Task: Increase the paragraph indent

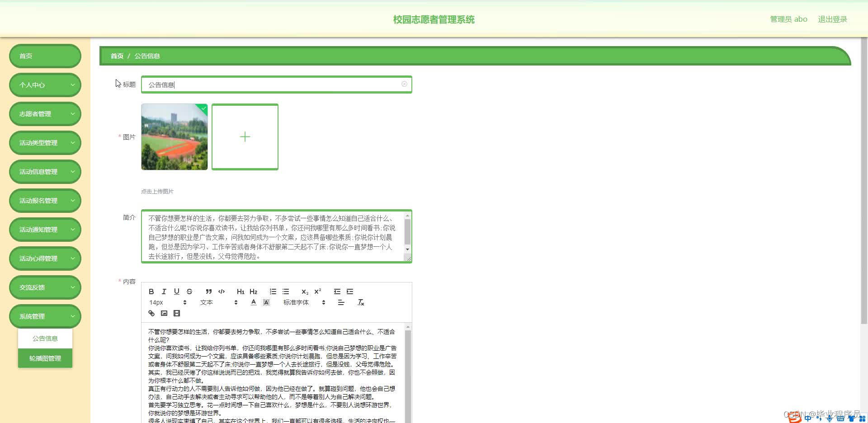Action: (350, 291)
